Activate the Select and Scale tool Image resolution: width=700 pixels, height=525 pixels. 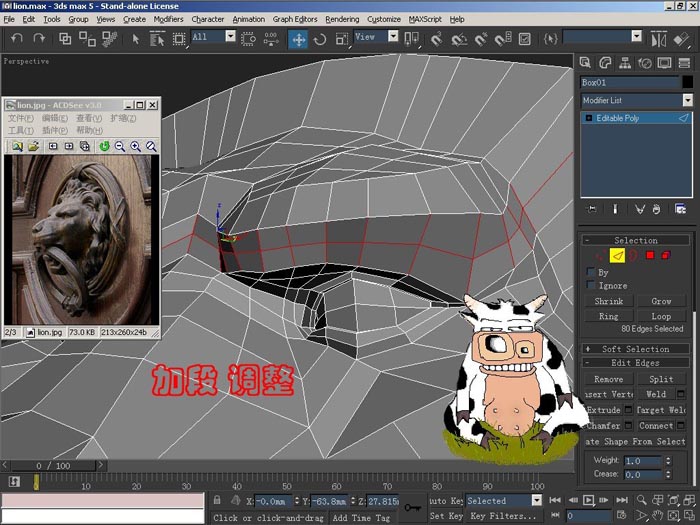[x=342, y=39]
